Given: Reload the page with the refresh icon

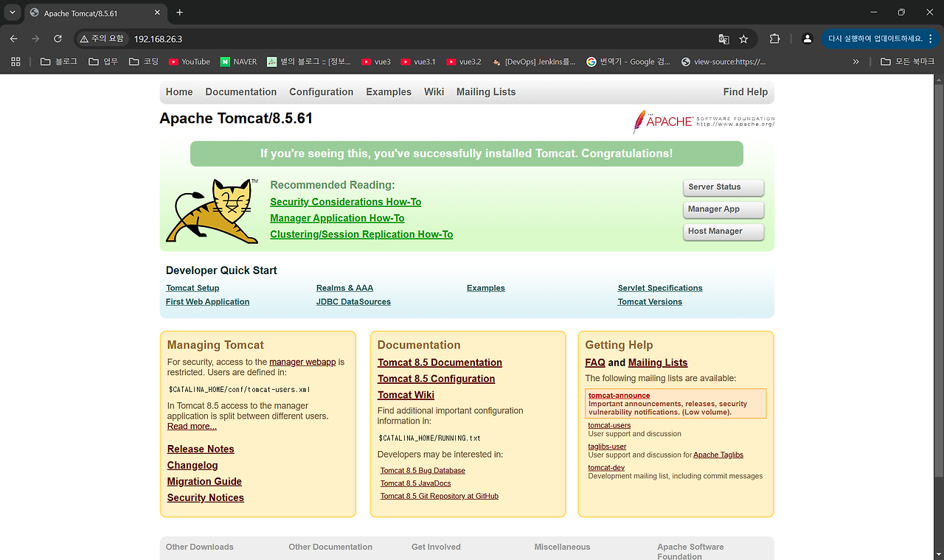Looking at the screenshot, I should coord(58,38).
